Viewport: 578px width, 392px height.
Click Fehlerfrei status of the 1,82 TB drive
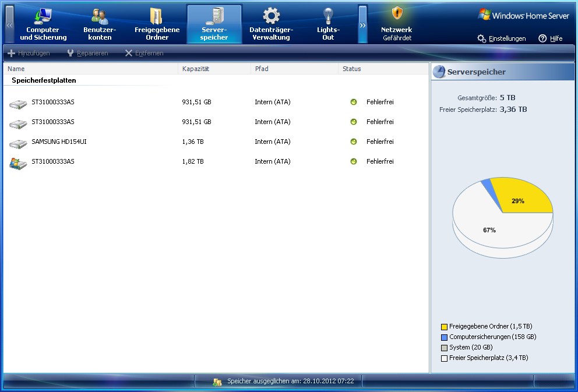tap(380, 161)
